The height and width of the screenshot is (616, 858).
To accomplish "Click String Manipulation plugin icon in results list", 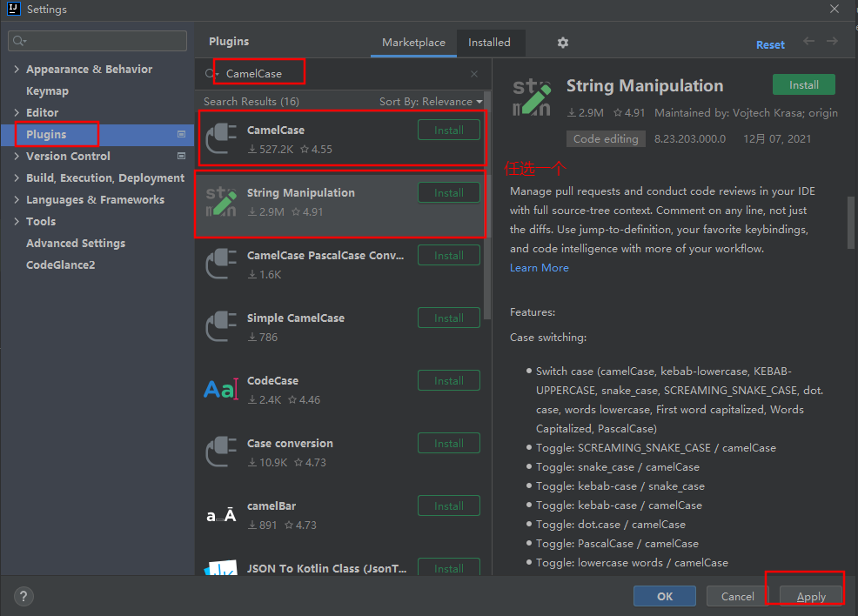I will (221, 202).
